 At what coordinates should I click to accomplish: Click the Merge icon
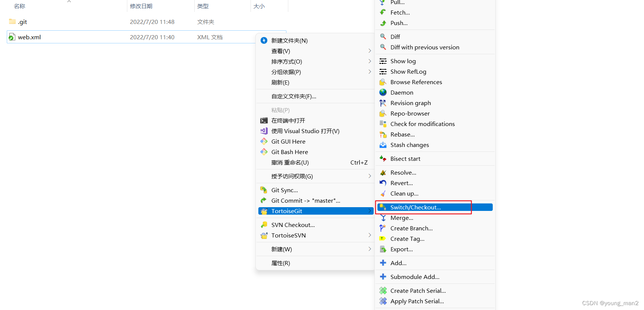tap(383, 218)
